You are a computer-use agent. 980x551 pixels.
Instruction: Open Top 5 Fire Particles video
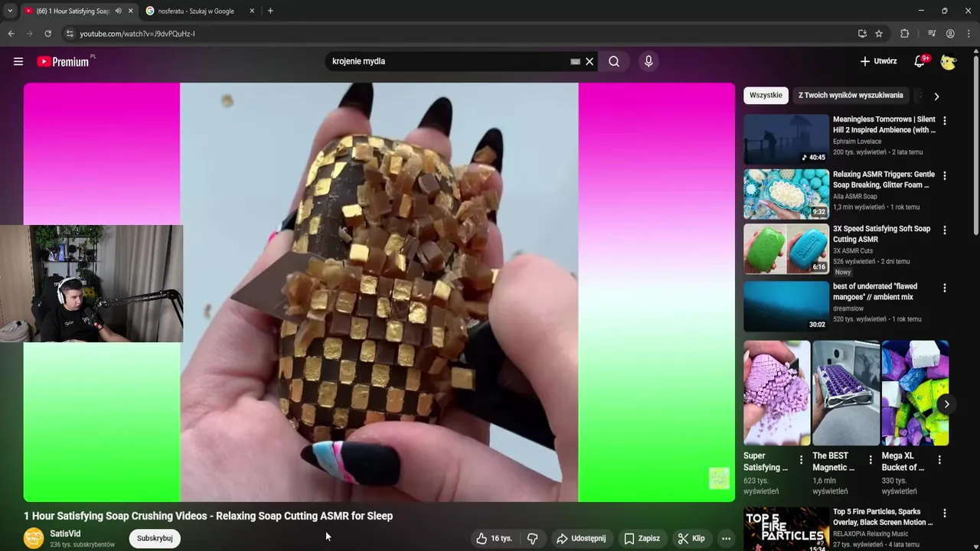786,529
